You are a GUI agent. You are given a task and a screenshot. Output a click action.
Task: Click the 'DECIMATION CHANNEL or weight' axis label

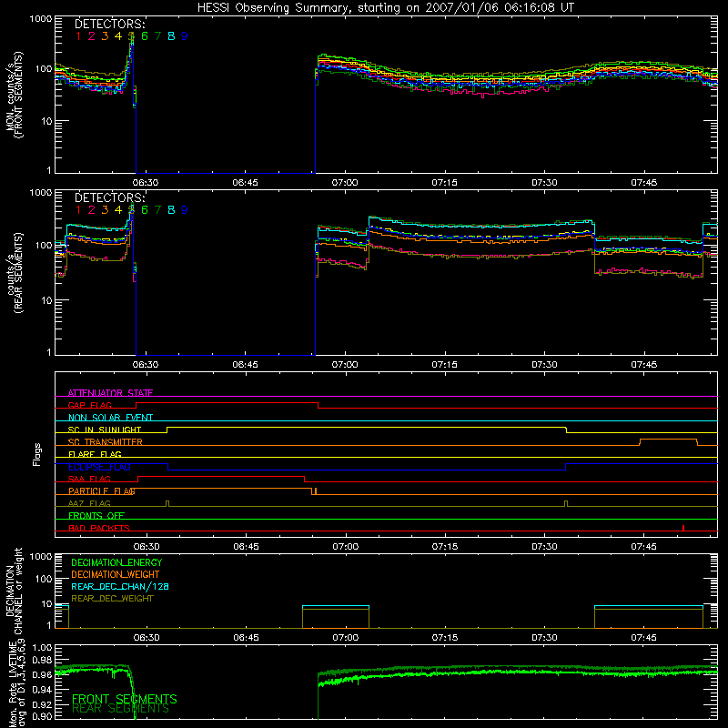14,591
